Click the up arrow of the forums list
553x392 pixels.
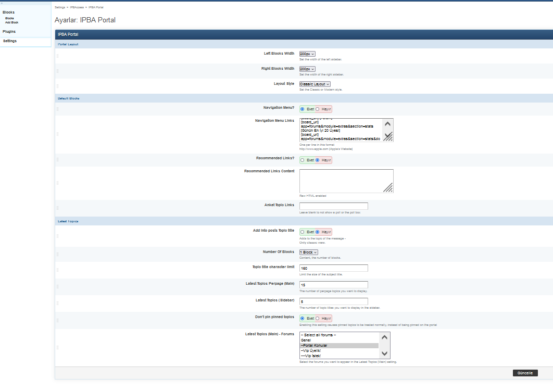coord(384,337)
